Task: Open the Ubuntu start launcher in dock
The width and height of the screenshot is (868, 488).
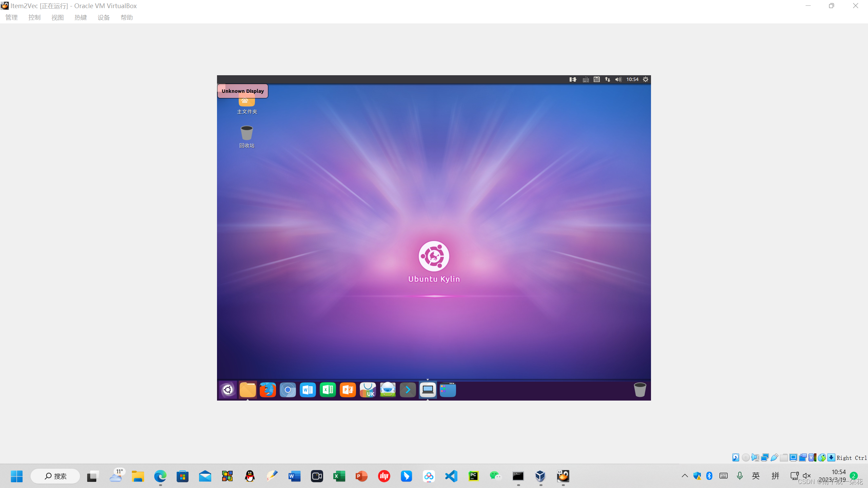Action: [228, 390]
